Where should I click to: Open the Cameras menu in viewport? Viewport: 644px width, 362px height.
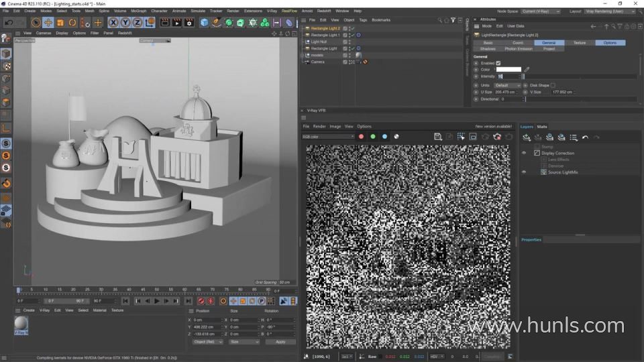click(43, 34)
